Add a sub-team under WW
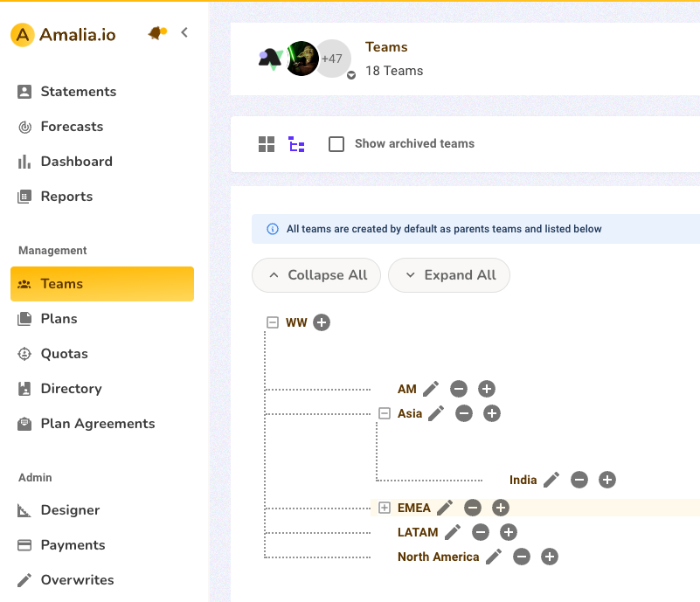 pyautogui.click(x=322, y=322)
